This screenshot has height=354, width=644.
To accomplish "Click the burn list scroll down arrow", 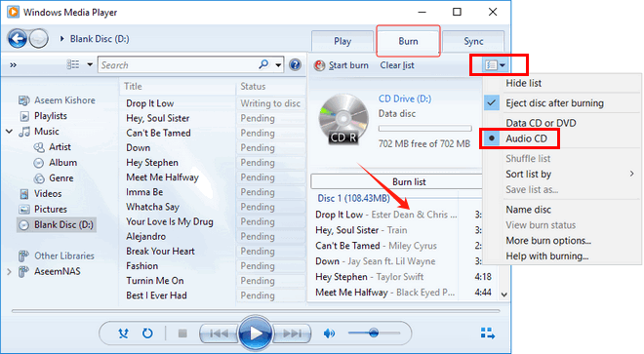I will pyautogui.click(x=504, y=295).
